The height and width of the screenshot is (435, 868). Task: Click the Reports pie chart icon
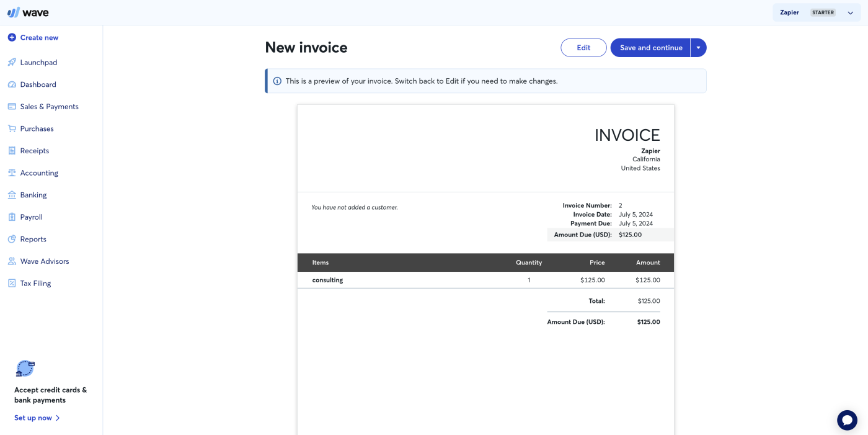12,239
